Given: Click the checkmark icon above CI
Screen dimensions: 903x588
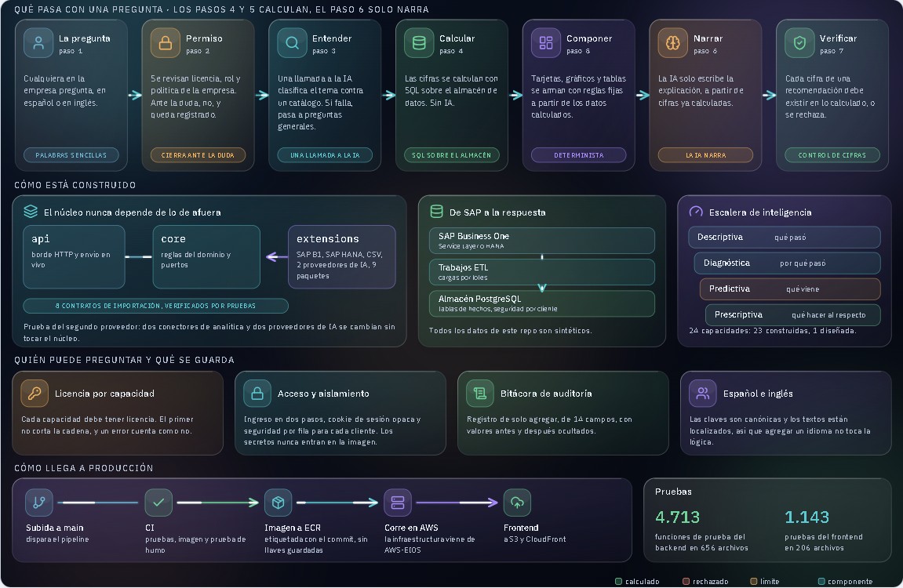Looking at the screenshot, I should point(158,503).
